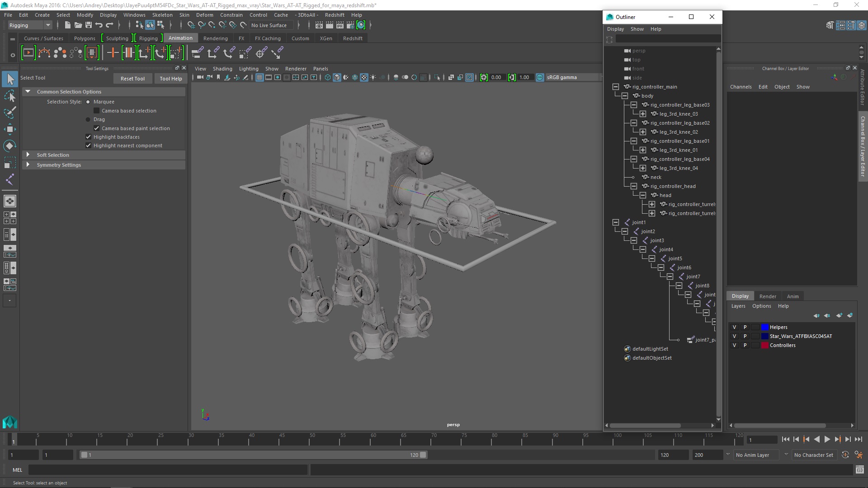Toggle the viewport grid icon

pyautogui.click(x=259, y=78)
